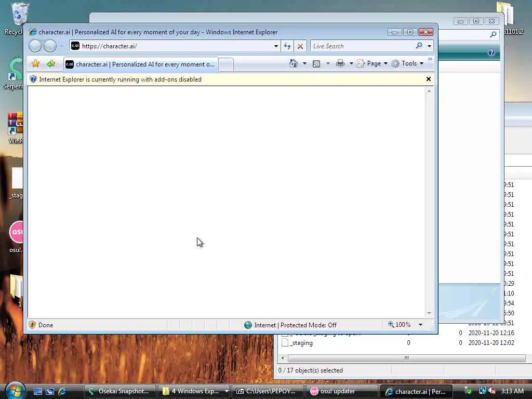Click the page scrollbar up arrow

[429, 90]
